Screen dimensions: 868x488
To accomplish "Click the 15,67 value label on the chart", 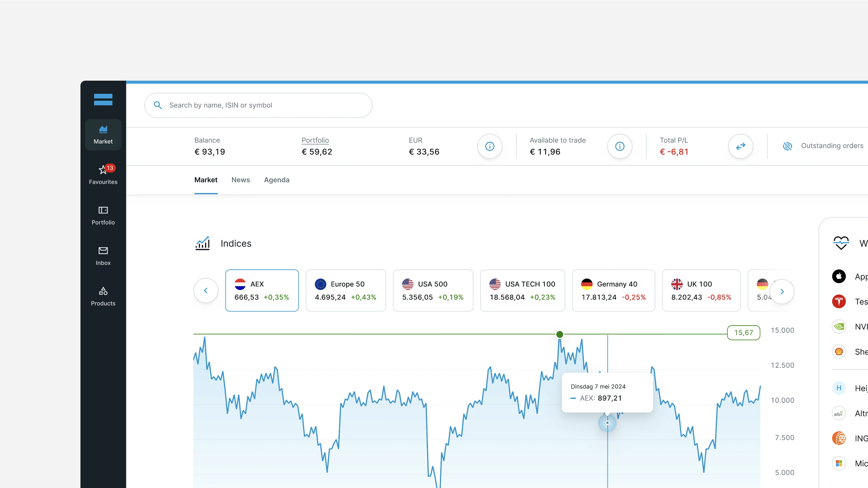I will click(744, 333).
